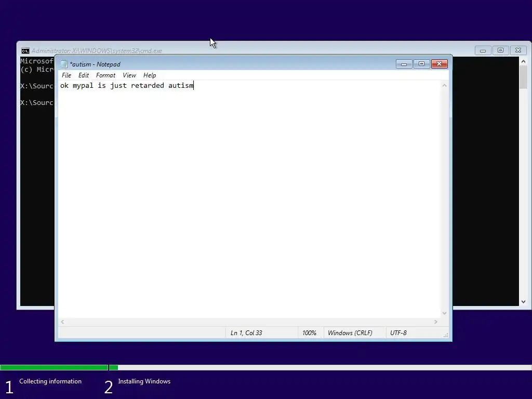Click the Notepad document icon in title bar
The image size is (532, 399).
point(64,64)
